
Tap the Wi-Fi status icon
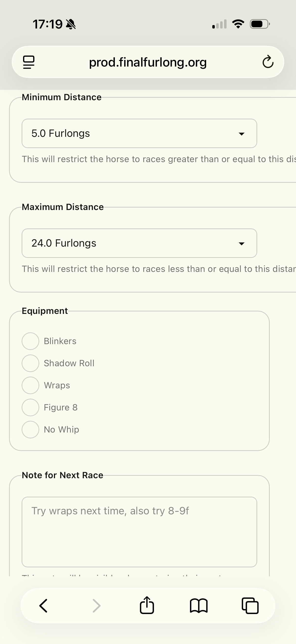click(x=238, y=24)
